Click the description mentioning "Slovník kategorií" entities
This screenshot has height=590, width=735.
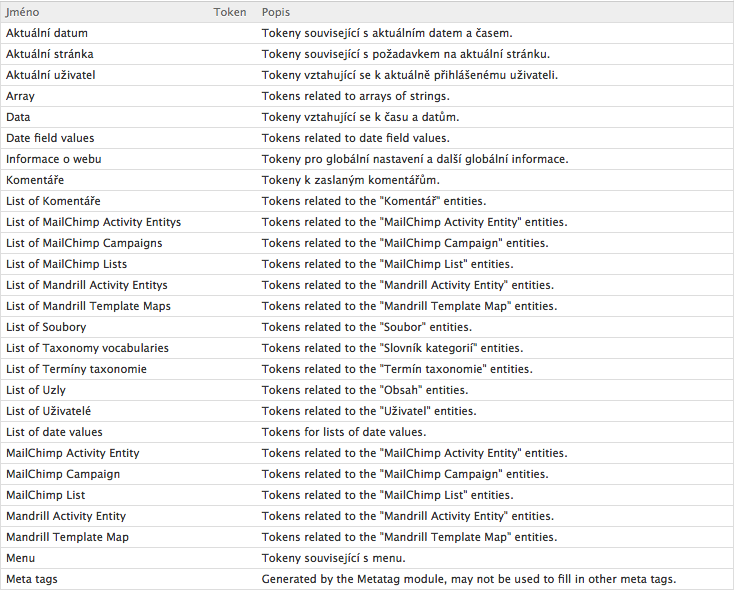tap(392, 348)
